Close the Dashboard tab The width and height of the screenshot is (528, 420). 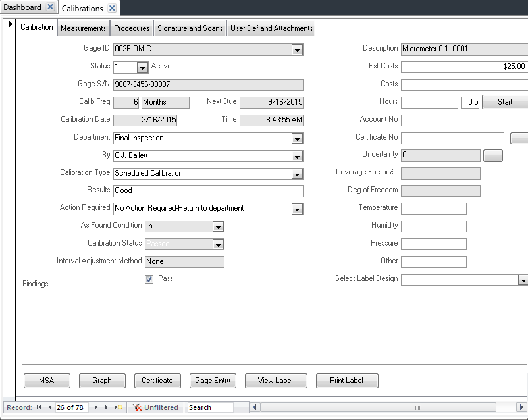click(x=51, y=7)
